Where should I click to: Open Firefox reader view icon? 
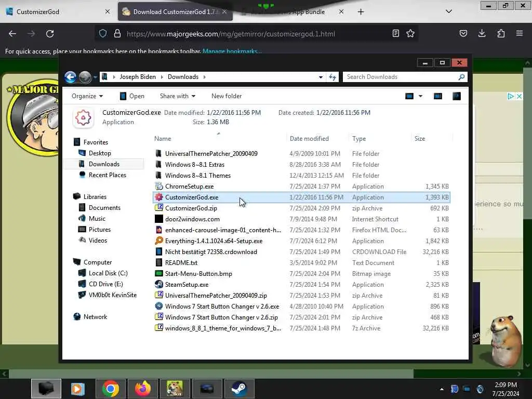(395, 33)
